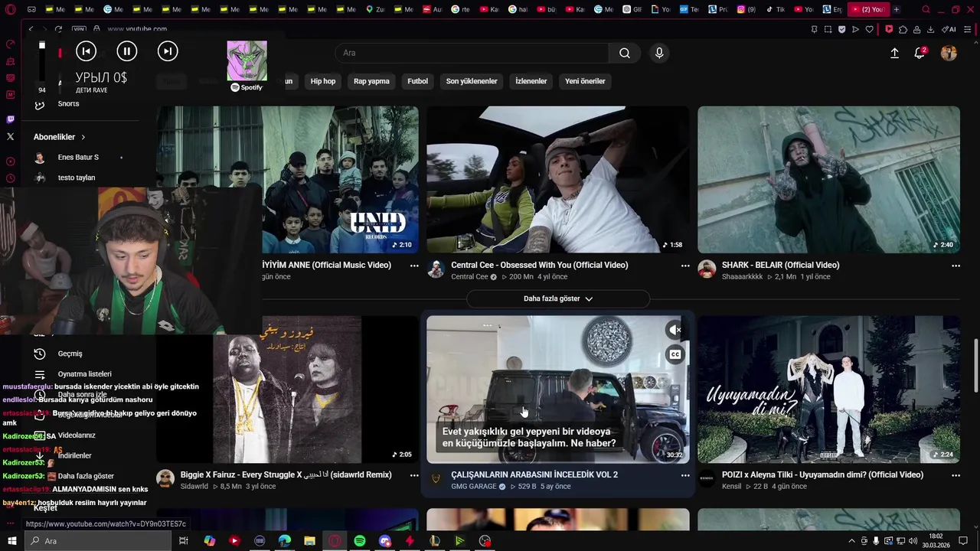Open the Central Cee channel avatar
980x551 pixels.
(436, 269)
